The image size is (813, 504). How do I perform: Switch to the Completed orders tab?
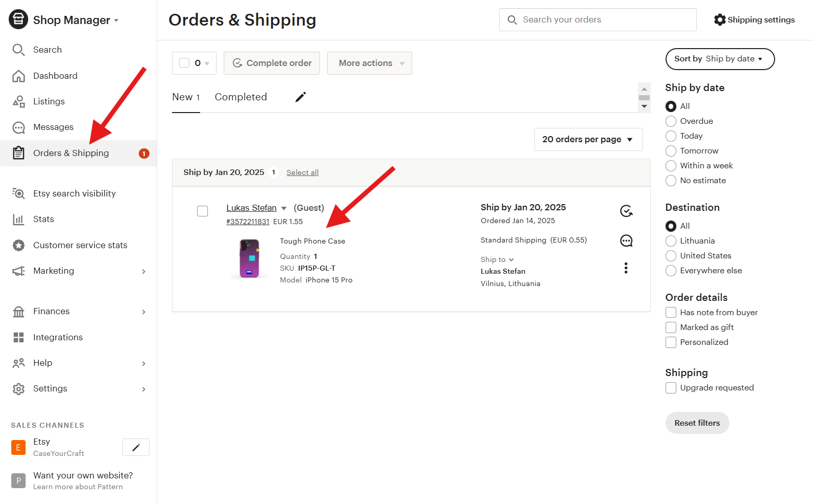click(x=241, y=97)
